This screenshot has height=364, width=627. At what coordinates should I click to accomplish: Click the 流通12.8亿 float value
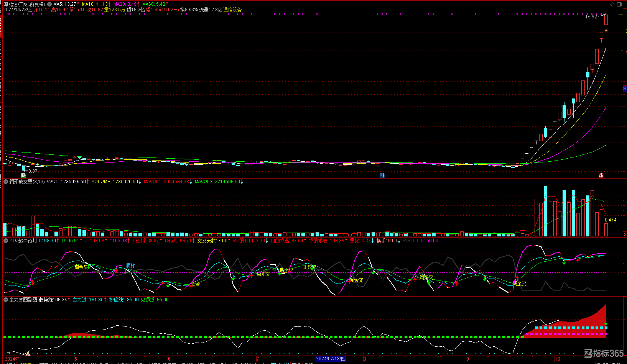click(211, 10)
